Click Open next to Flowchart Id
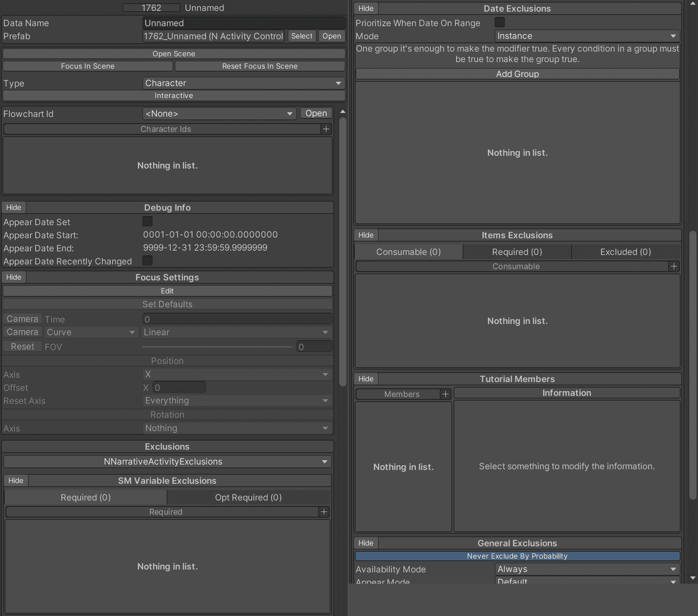This screenshot has width=698, height=616. 316,113
